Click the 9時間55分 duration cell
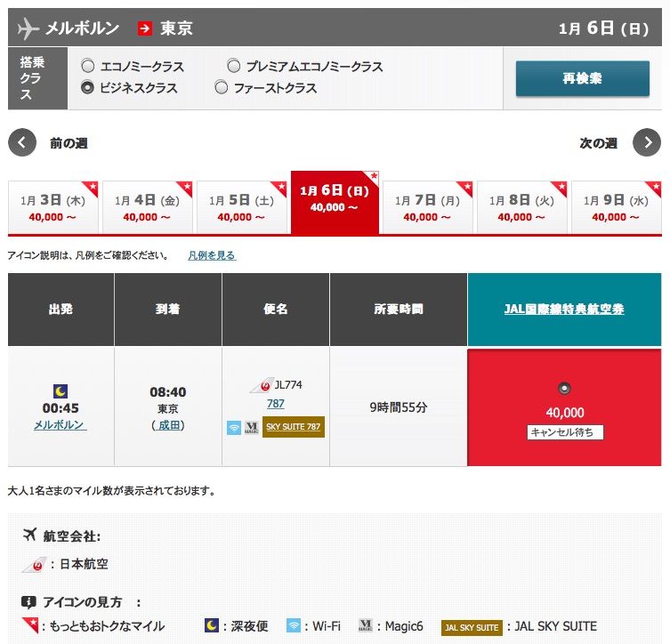Screen dimensions: 670x644 (399, 407)
